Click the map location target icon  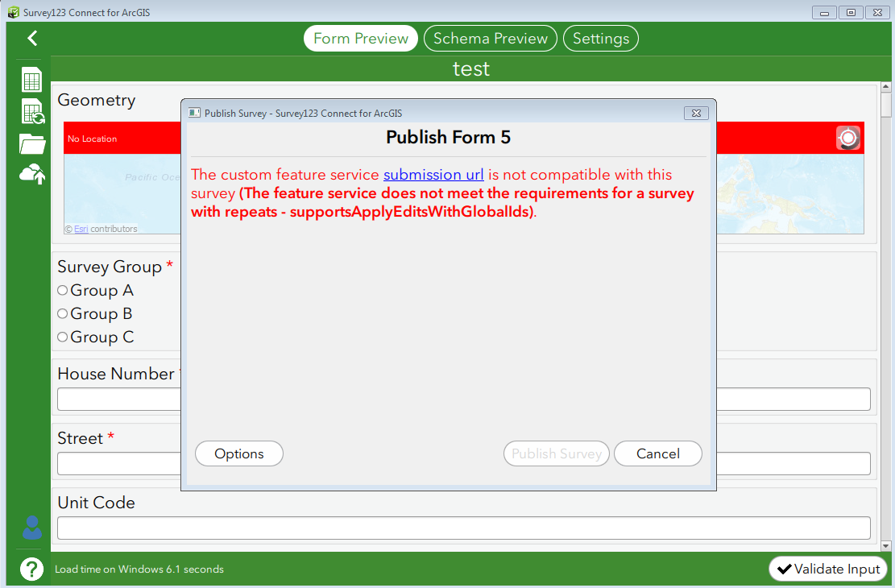coord(848,138)
